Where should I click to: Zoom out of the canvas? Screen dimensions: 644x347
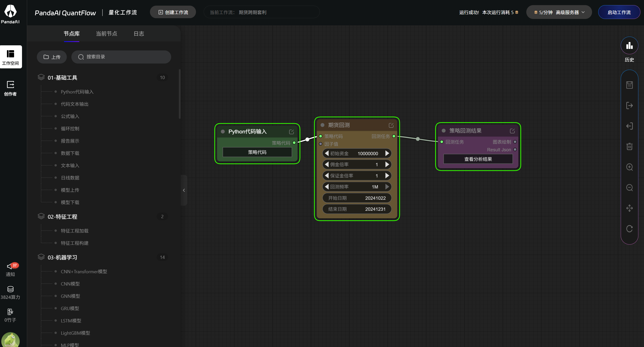pyautogui.click(x=629, y=188)
